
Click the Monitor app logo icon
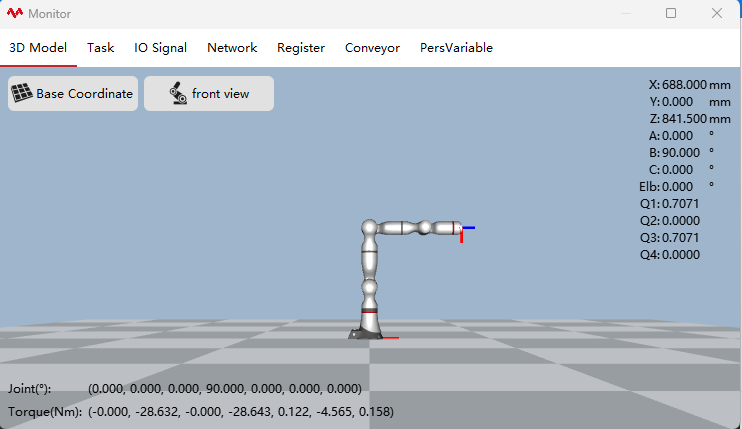15,13
